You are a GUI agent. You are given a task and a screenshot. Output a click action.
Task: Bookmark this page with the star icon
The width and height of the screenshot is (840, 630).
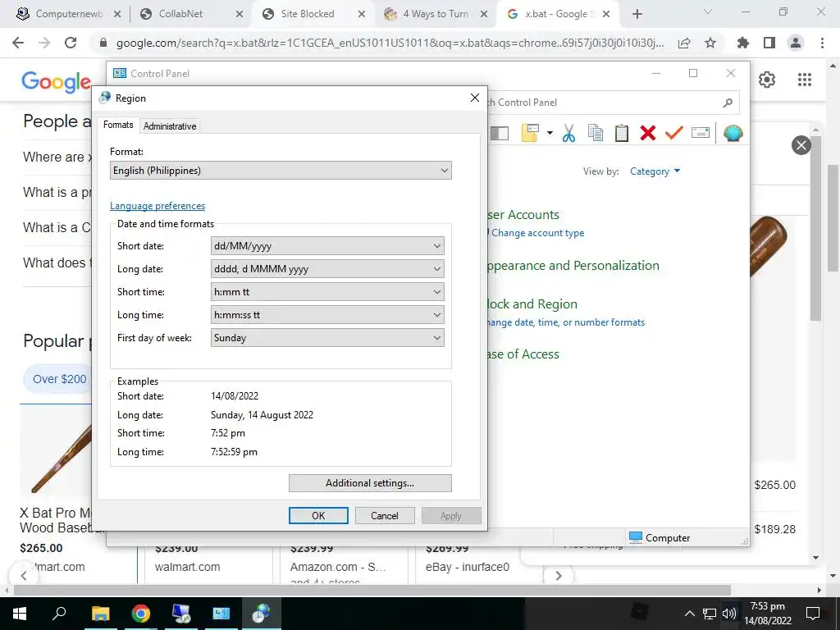(x=710, y=43)
